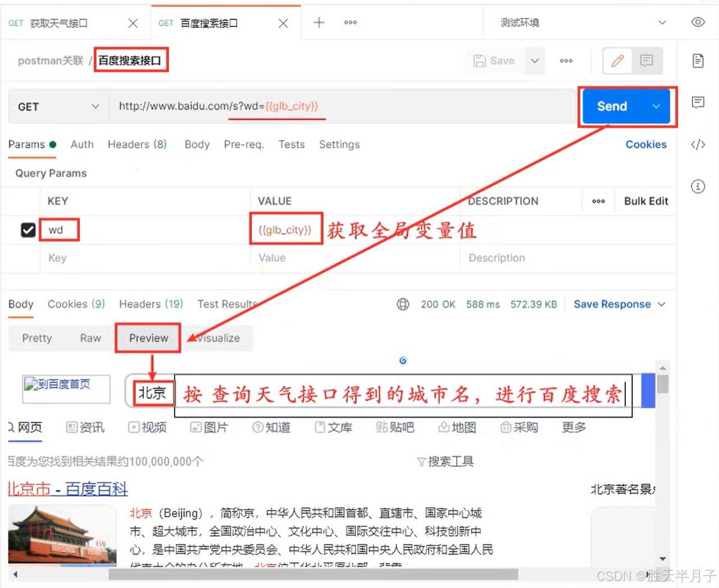Click the 200 OK status text

(438, 304)
